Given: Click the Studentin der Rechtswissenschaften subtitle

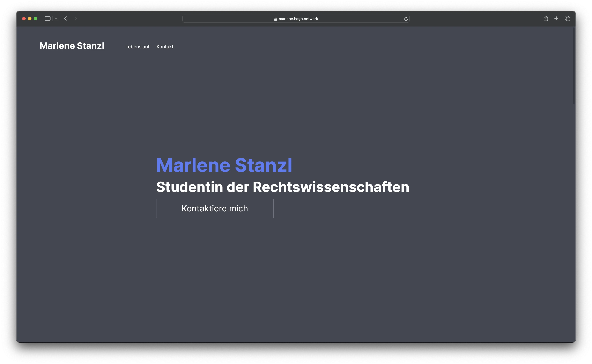Looking at the screenshot, I should point(283,187).
